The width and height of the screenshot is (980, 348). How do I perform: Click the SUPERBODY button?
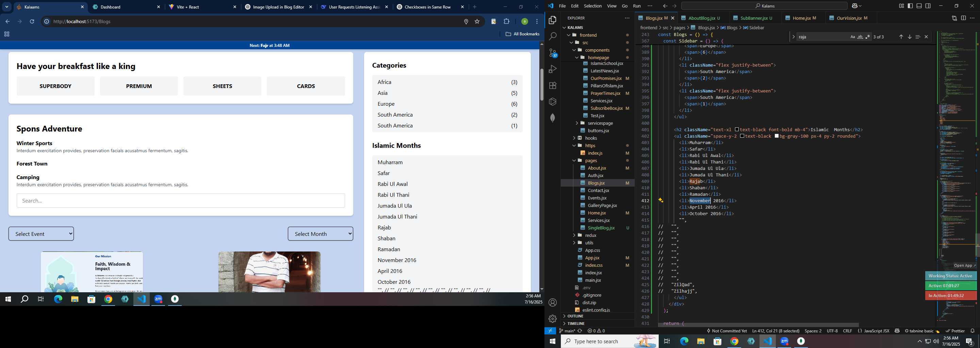tap(55, 86)
